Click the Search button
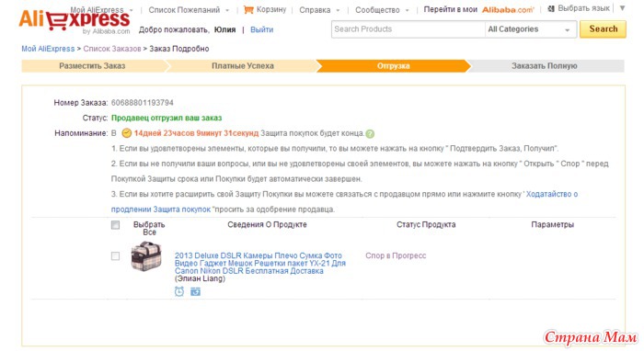The image size is (644, 351). pyautogui.click(x=603, y=29)
